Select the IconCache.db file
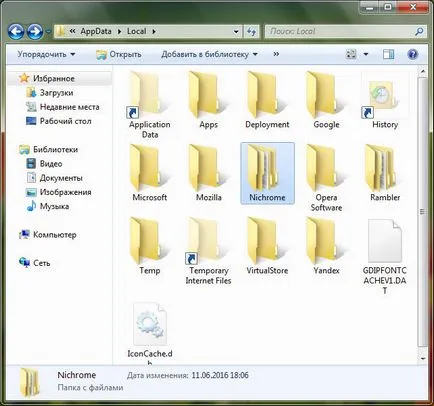434x406 pixels. click(x=150, y=333)
